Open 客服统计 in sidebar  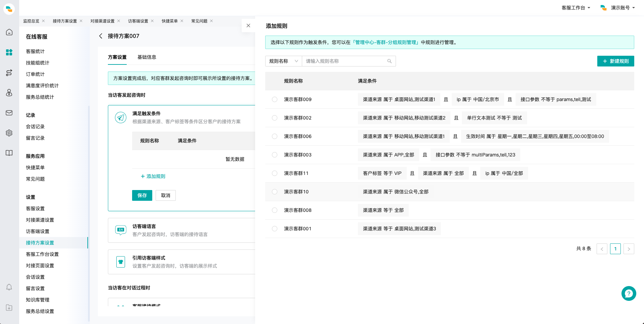pos(35,51)
